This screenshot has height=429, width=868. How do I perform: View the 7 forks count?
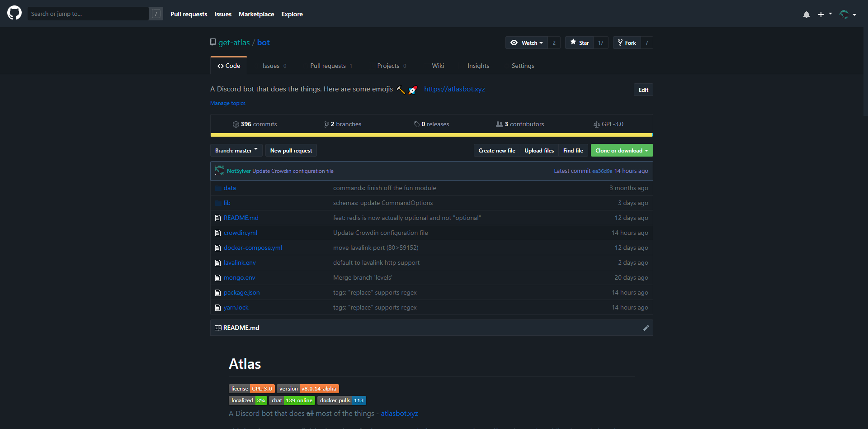pos(647,43)
